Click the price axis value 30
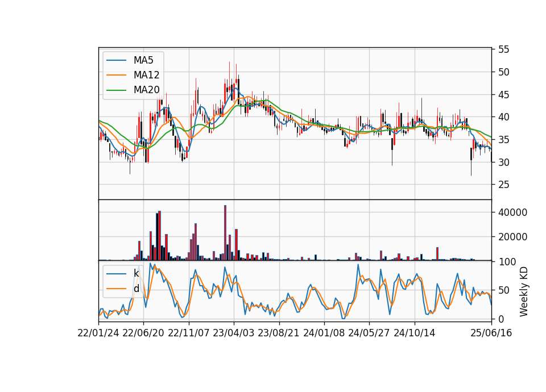Viewport: 546px width, 392px height. [x=503, y=162]
